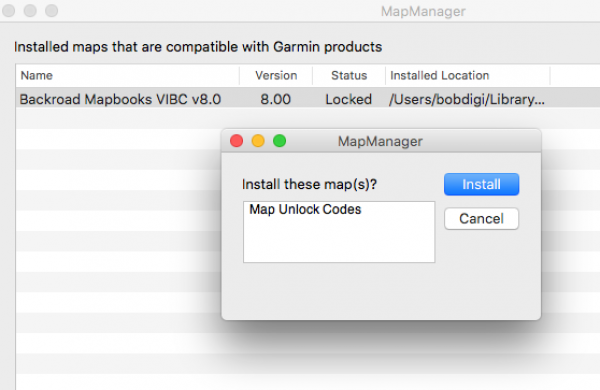
Task: Cancel the map install dialog
Action: click(x=481, y=219)
